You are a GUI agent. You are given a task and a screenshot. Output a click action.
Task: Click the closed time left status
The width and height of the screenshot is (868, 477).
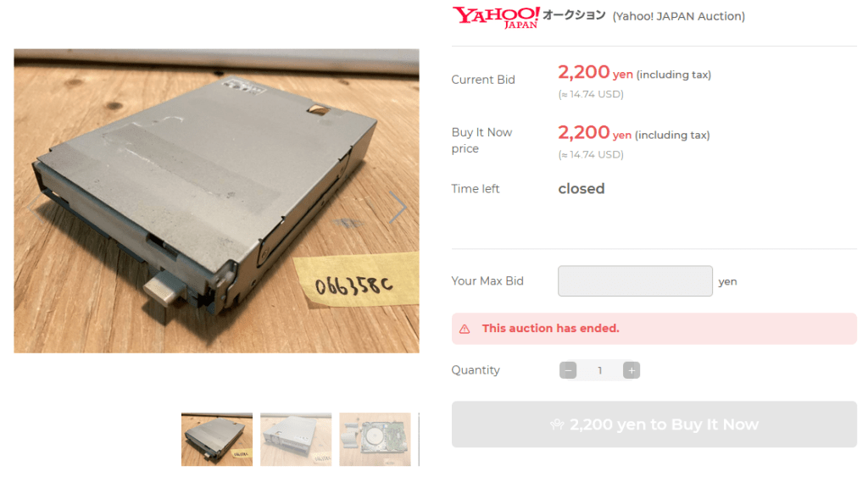click(581, 189)
